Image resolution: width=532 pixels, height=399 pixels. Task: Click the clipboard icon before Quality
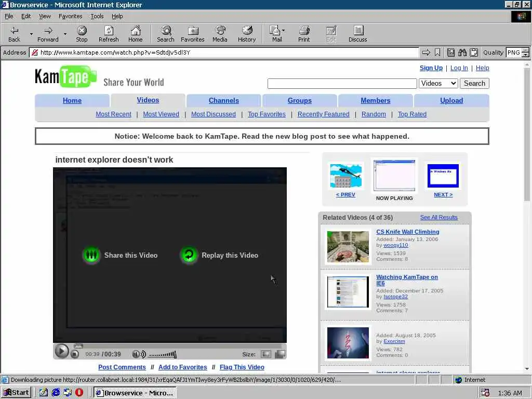474,52
